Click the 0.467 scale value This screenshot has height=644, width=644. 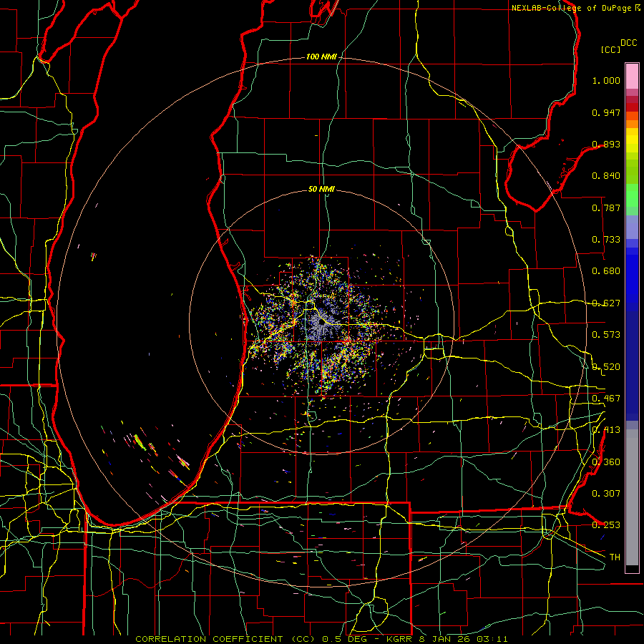pos(606,399)
